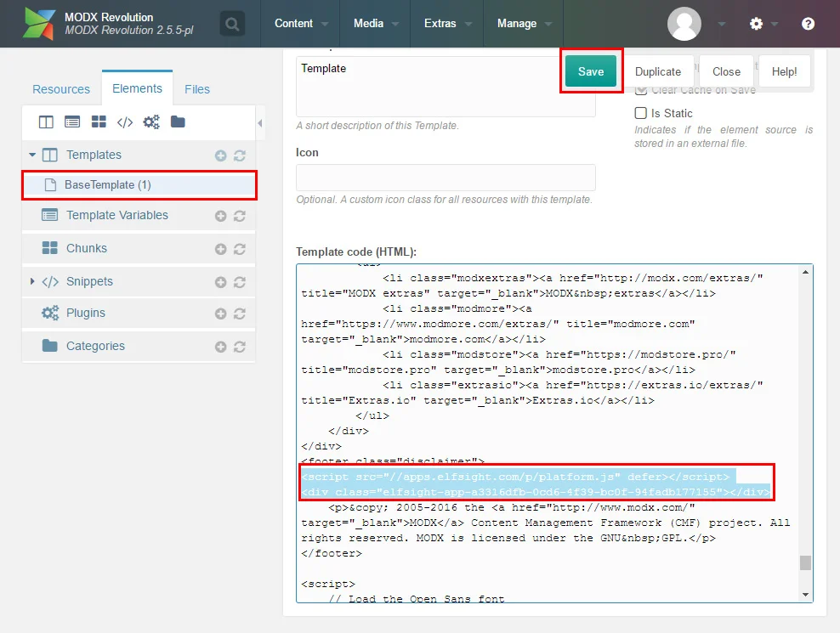Click the code editor scroll up arrow
The height and width of the screenshot is (633, 840).
coord(805,273)
